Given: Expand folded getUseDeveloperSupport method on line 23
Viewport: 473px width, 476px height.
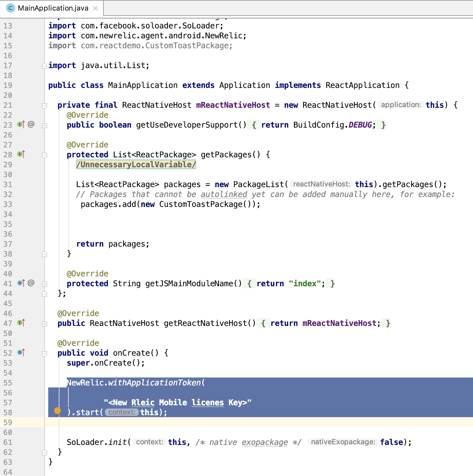Looking at the screenshot, I should 45,126.
